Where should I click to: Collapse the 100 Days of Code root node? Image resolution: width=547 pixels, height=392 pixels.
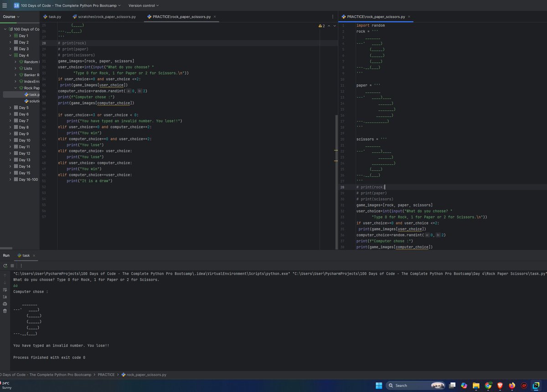5,29
